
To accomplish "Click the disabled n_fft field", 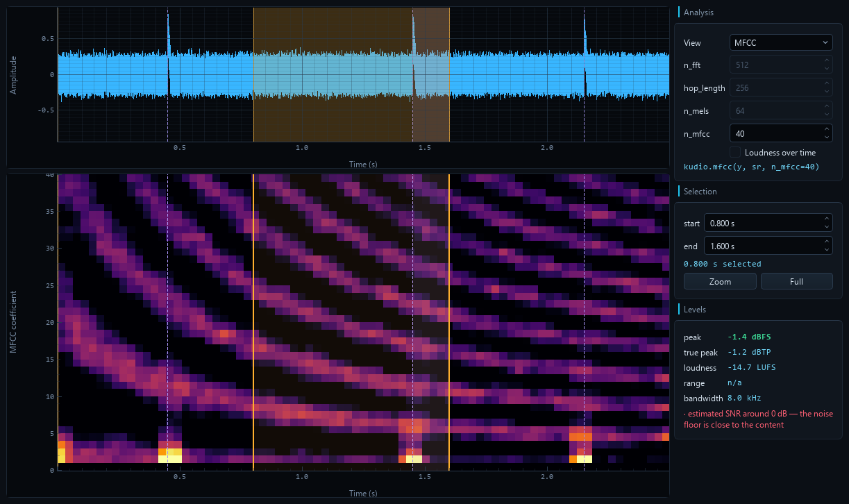I will 781,65.
